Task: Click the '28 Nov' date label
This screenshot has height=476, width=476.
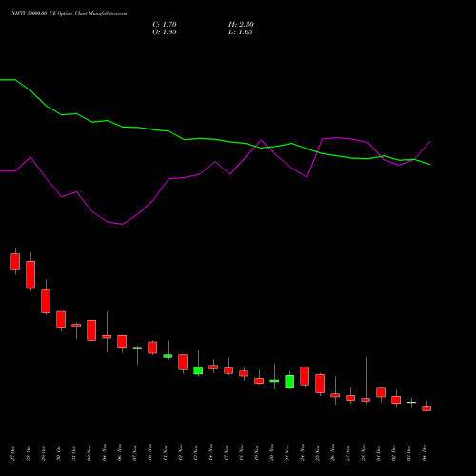Action: click(364, 452)
